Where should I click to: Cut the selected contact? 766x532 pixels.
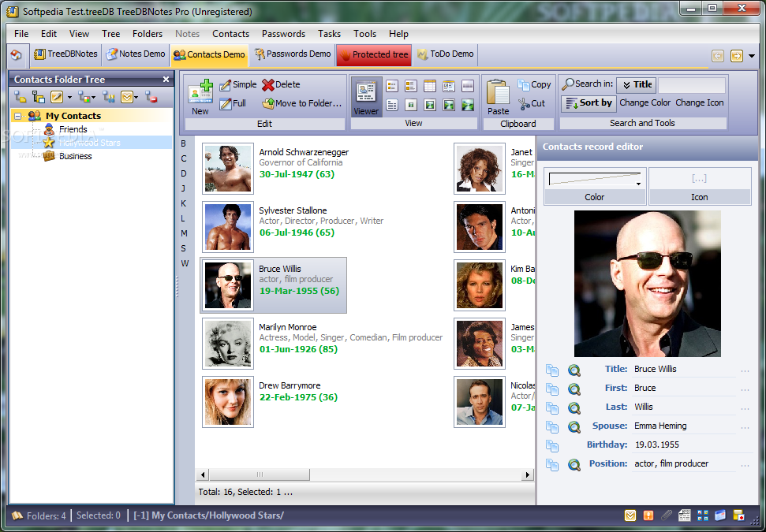pyautogui.click(x=532, y=103)
